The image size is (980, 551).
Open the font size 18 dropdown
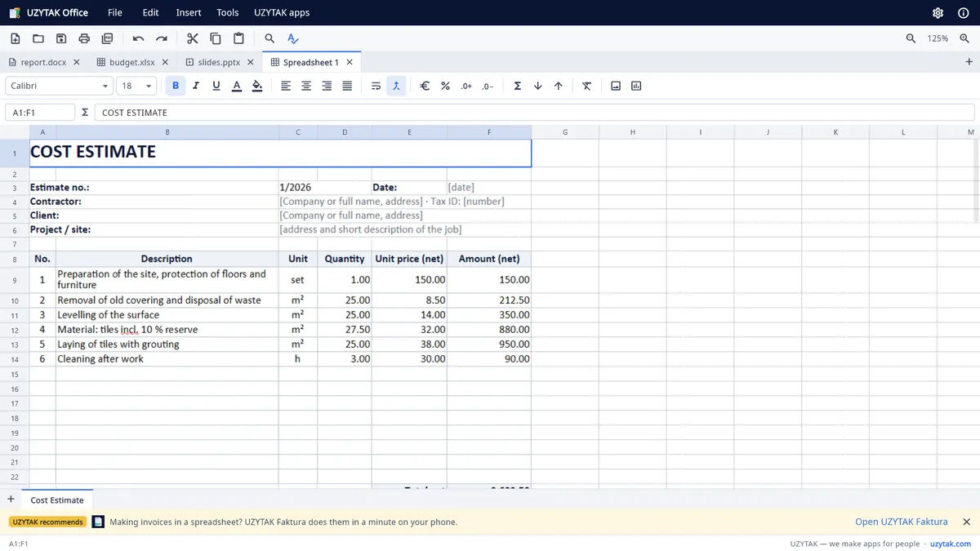tap(137, 86)
